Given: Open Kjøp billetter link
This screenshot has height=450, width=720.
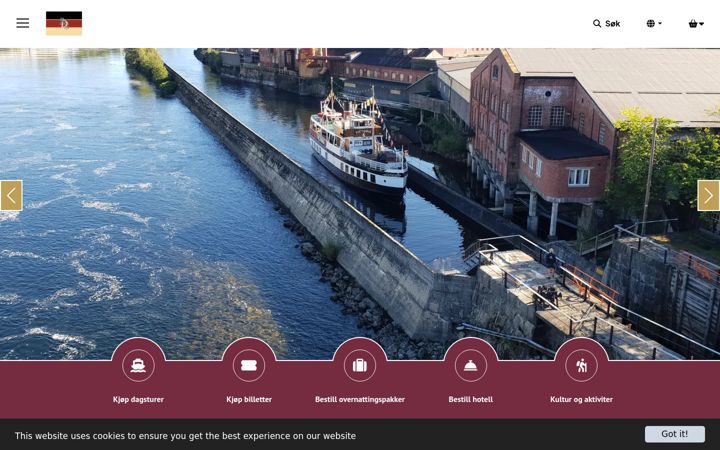Looking at the screenshot, I should 249,399.
